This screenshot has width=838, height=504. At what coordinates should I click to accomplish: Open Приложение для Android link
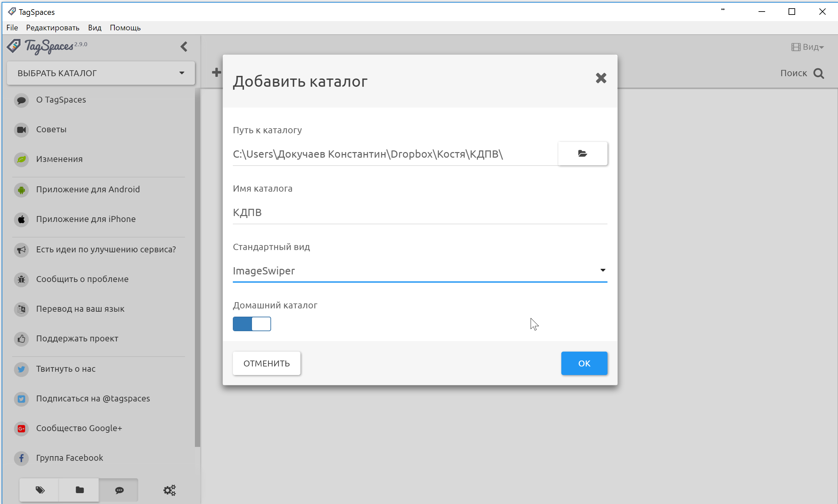point(88,189)
